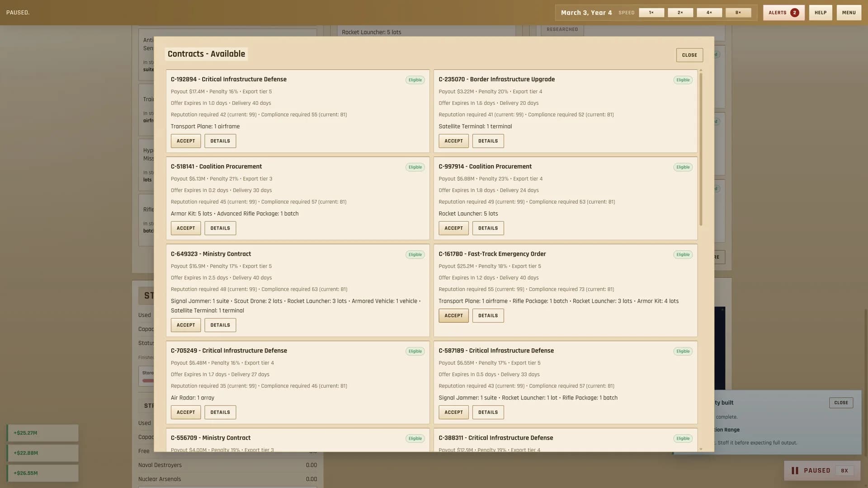Click the +$22.88M income toast

pyautogui.click(x=42, y=453)
